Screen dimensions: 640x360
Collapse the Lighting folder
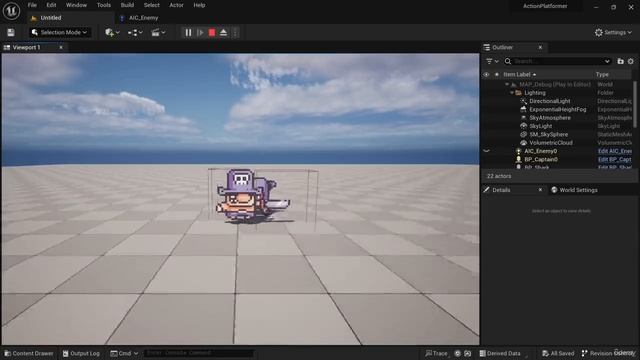point(512,93)
